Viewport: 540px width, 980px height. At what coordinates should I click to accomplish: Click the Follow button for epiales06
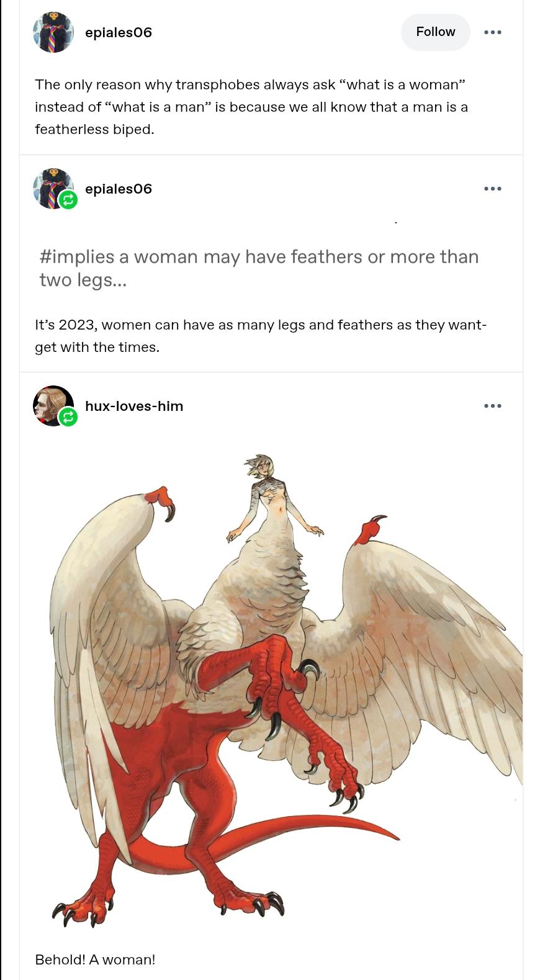[435, 32]
